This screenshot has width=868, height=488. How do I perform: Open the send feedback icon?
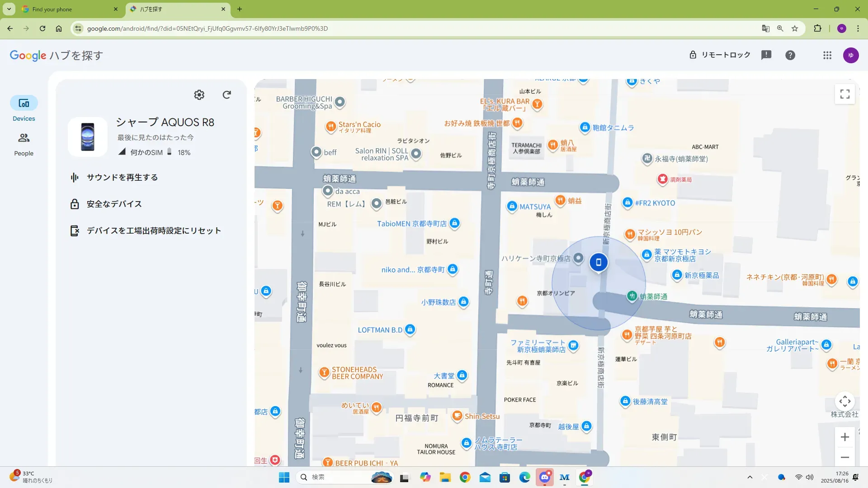[766, 55]
